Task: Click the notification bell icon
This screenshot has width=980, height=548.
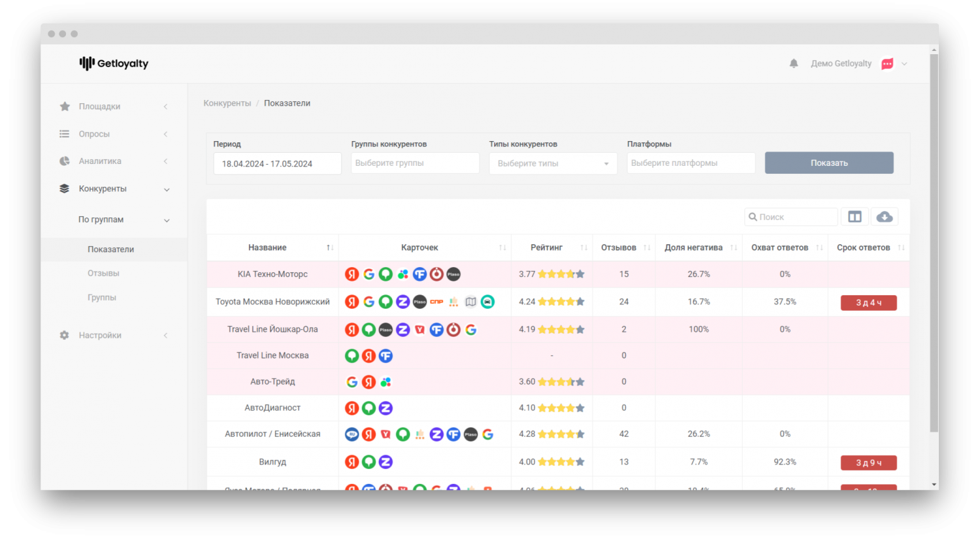Action: point(794,63)
